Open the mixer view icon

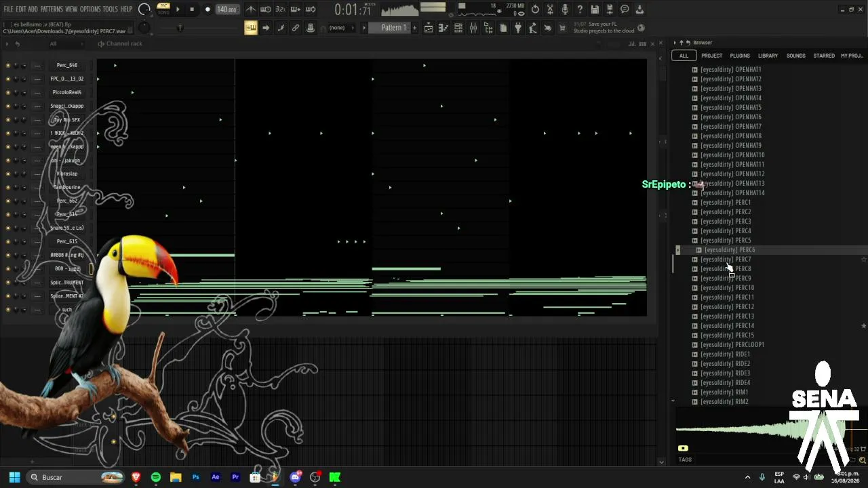[473, 28]
